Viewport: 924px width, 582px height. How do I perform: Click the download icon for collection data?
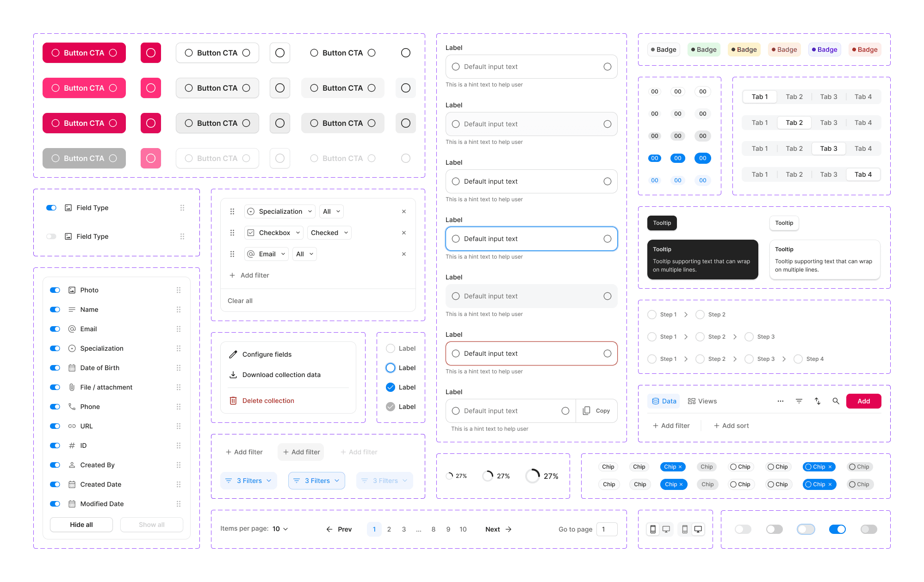[x=233, y=375]
